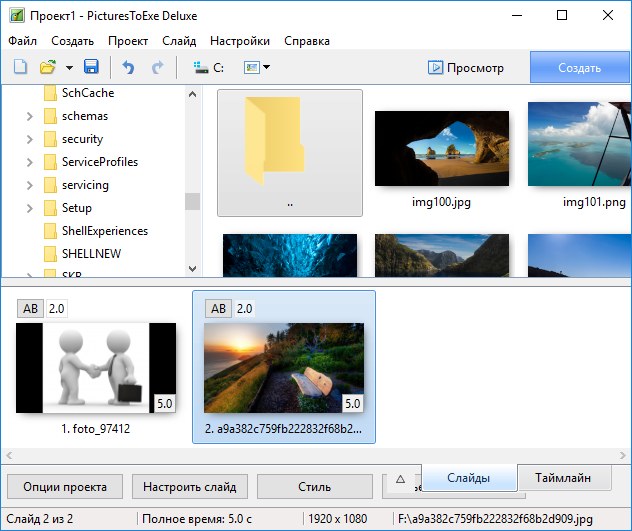The width and height of the screenshot is (632, 531).
Task: Click the Просмотр preview button
Action: tap(465, 68)
